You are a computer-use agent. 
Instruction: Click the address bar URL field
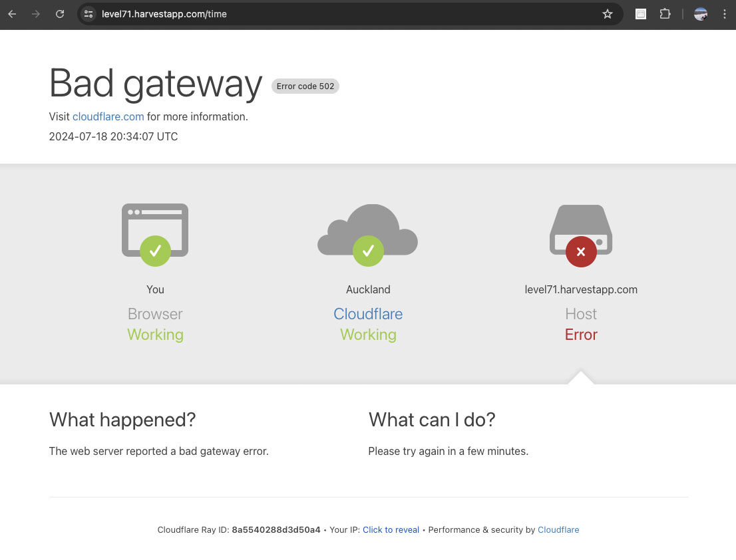tap(349, 14)
